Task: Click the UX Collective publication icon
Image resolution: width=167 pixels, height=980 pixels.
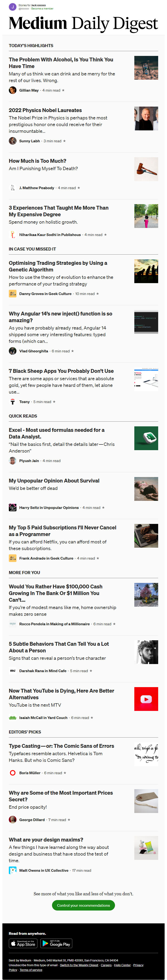Action: tap(13, 870)
